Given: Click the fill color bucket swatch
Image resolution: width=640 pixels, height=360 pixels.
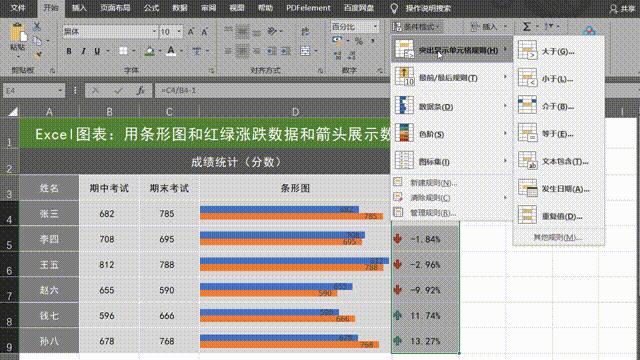Looking at the screenshot, I should [x=149, y=51].
